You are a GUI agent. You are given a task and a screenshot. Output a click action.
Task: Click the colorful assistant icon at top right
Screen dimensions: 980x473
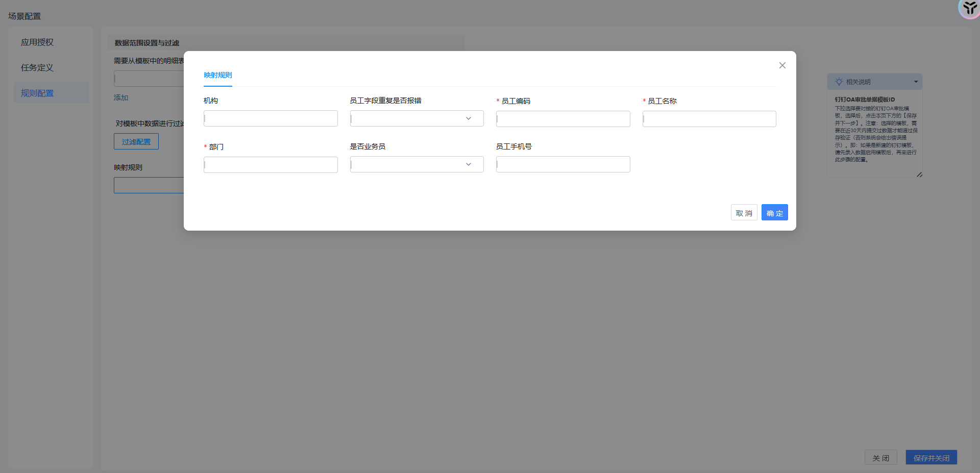point(970,8)
